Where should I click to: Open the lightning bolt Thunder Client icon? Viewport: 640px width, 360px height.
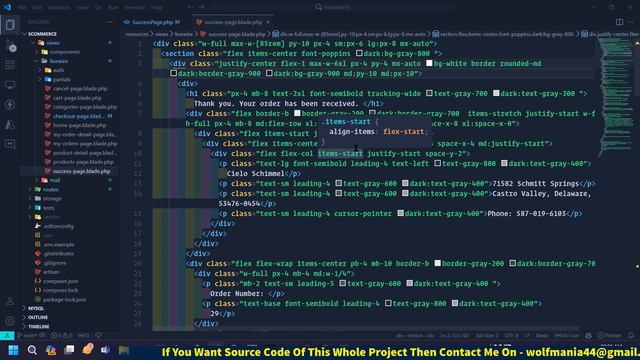pos(10,104)
